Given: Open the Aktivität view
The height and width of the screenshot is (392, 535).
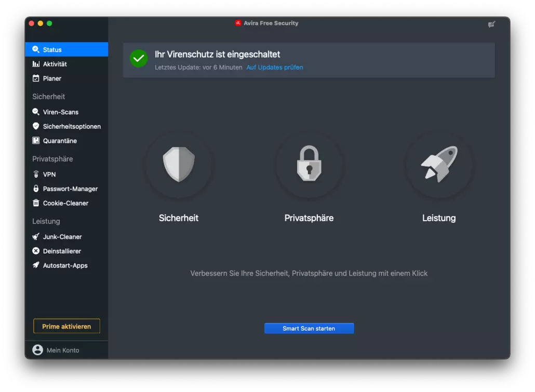Looking at the screenshot, I should (x=53, y=64).
